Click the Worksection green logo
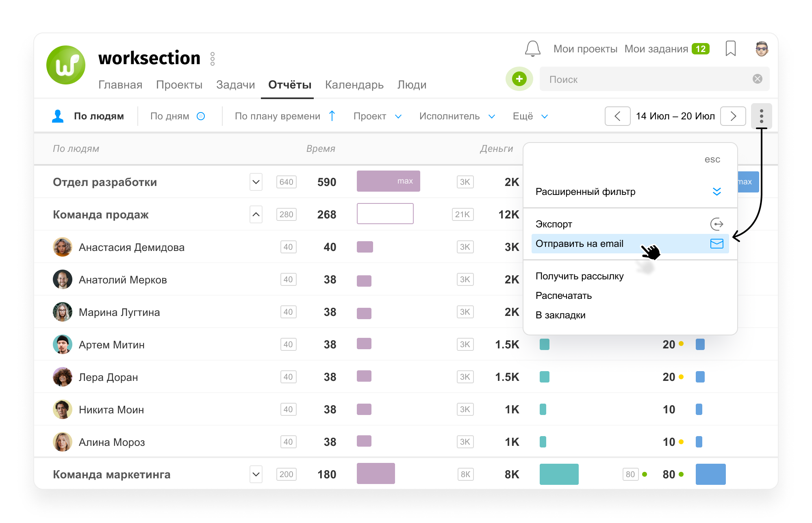The height and width of the screenshot is (523, 812). click(x=66, y=65)
